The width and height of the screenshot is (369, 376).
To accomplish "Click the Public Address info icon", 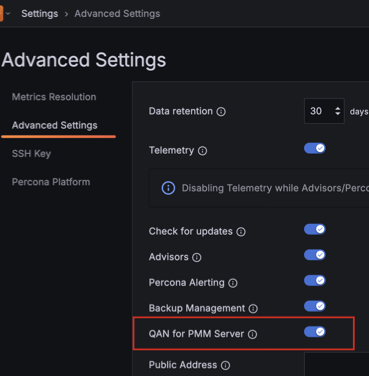I will [x=226, y=365].
